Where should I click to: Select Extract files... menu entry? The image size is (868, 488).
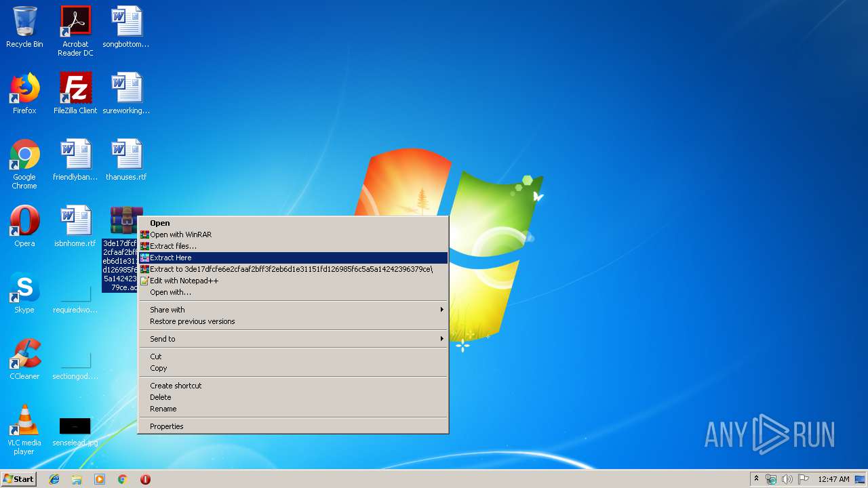pyautogui.click(x=293, y=246)
